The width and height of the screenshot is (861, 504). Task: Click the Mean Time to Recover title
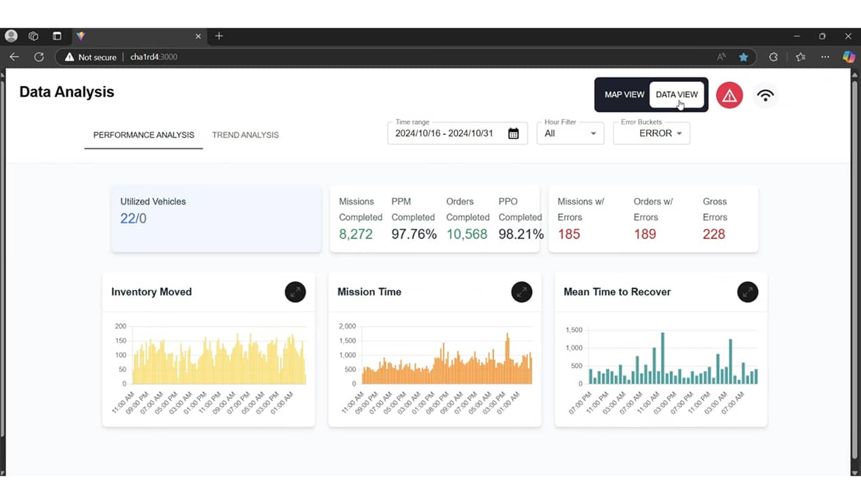pyautogui.click(x=617, y=292)
